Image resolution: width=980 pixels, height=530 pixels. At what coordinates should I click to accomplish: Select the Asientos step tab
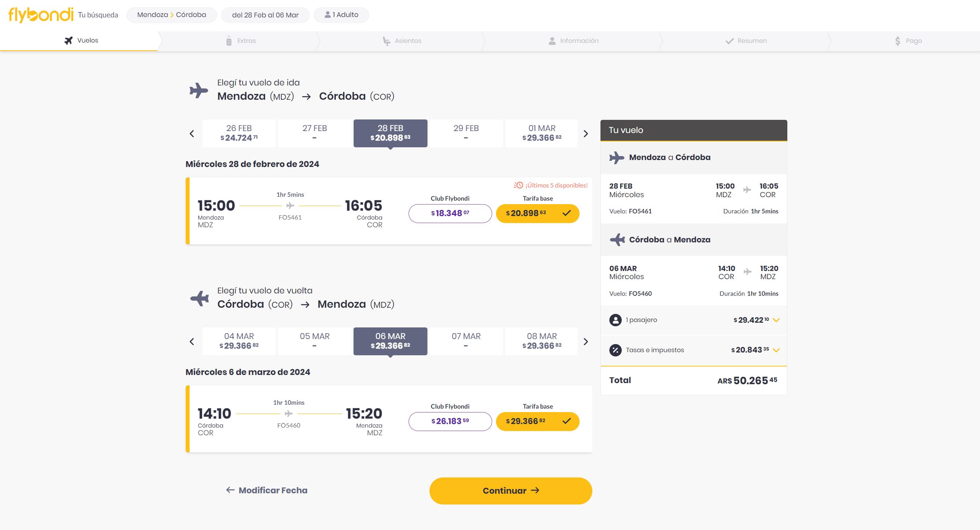point(402,41)
